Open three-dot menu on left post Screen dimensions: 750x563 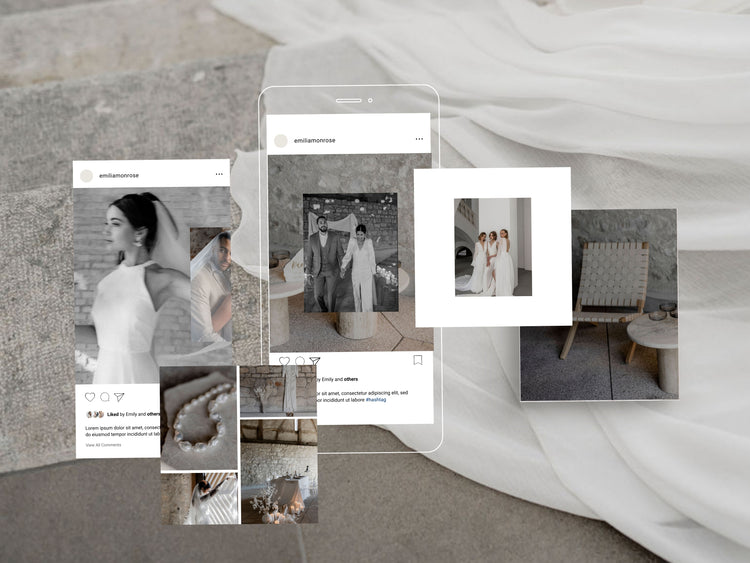(x=218, y=175)
